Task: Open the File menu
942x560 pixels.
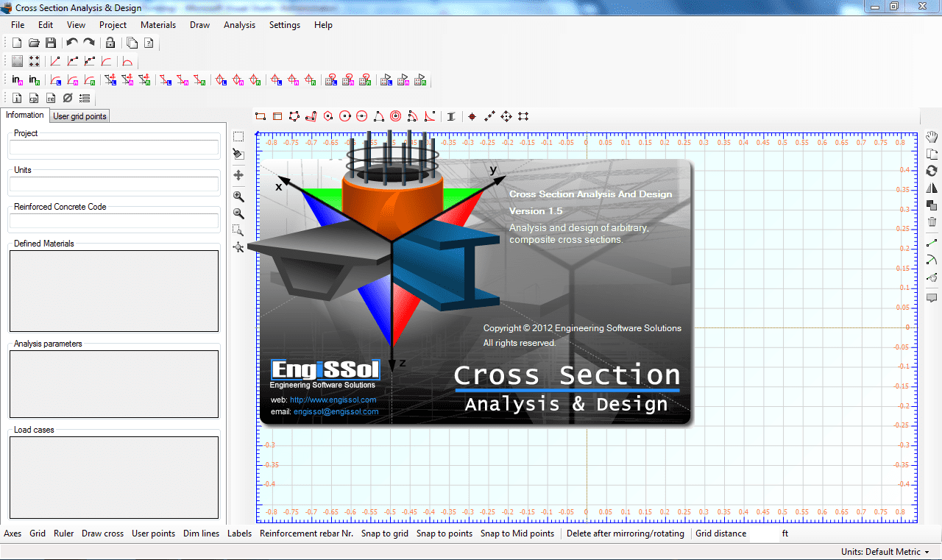Action: (x=18, y=25)
